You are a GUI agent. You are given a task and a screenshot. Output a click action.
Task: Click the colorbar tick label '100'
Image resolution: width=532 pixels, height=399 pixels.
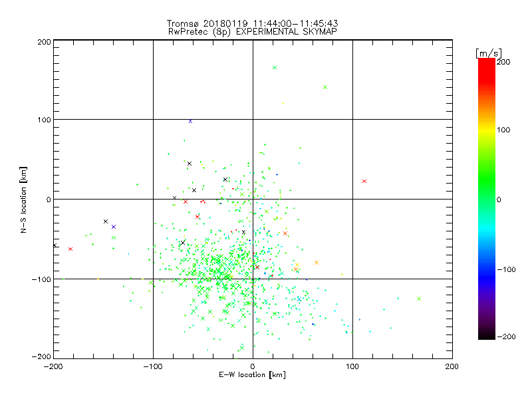tap(503, 130)
